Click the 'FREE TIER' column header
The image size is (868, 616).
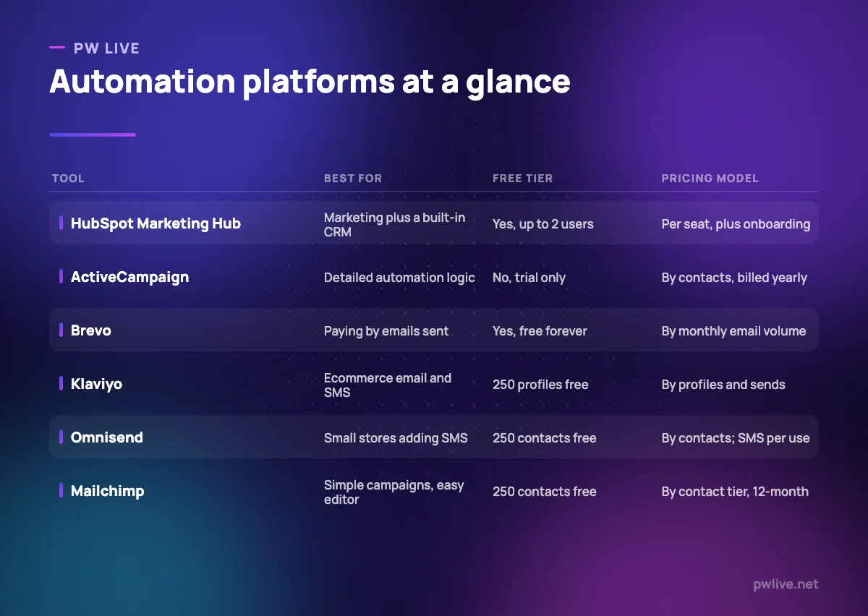pos(522,179)
